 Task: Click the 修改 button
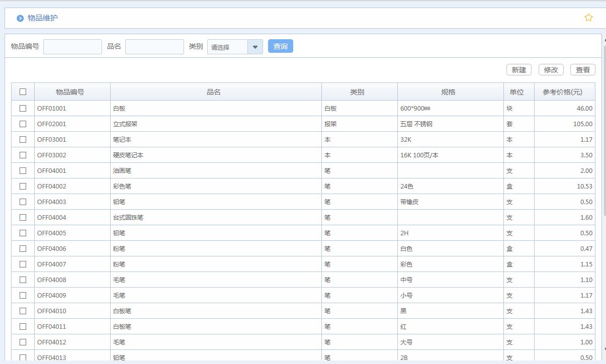pyautogui.click(x=551, y=70)
